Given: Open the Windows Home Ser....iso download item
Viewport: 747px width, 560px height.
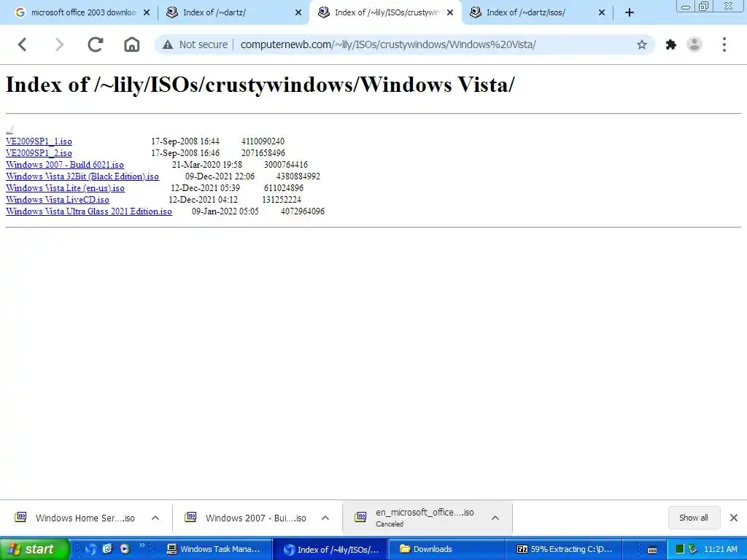Looking at the screenshot, I should (76, 518).
